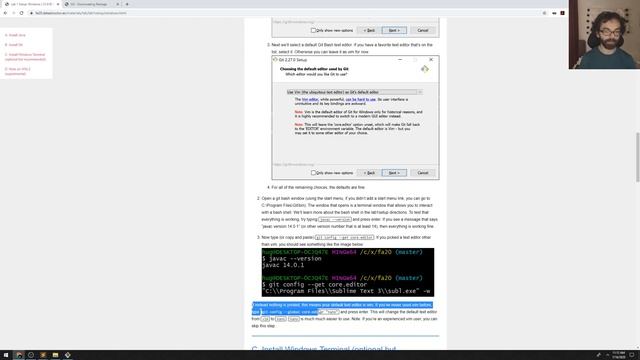640x360 pixels.
Task: Click 'javac 14.0.1' output in terminal image
Action: click(283, 265)
